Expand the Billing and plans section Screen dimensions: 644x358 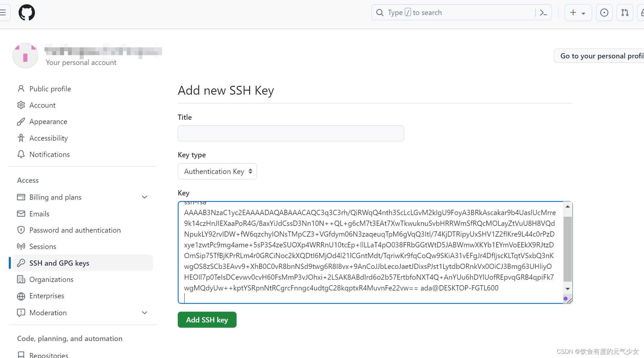point(145,197)
